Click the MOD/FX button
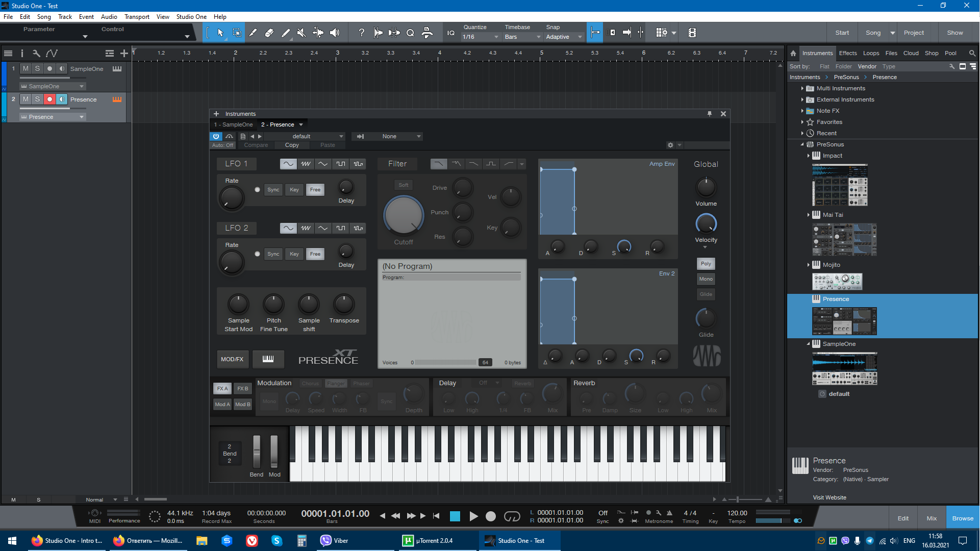The width and height of the screenshot is (980, 551). click(x=232, y=359)
